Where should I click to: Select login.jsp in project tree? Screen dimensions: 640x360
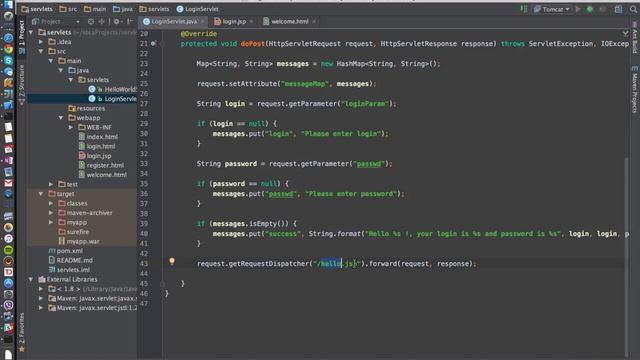click(95, 156)
